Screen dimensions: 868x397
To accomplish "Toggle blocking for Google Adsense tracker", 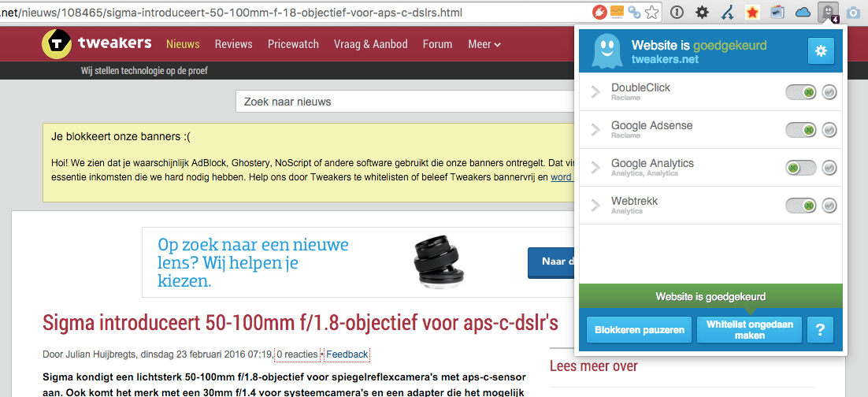I will tap(801, 130).
